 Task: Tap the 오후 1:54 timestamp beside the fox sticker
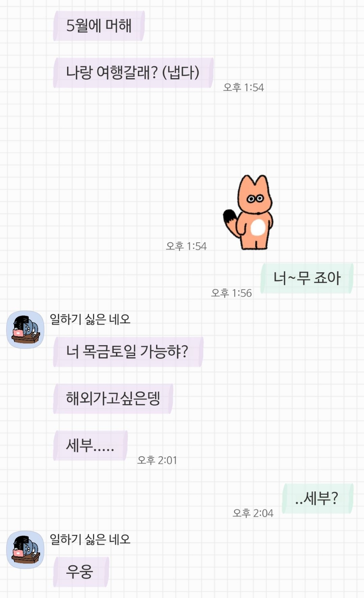186,246
